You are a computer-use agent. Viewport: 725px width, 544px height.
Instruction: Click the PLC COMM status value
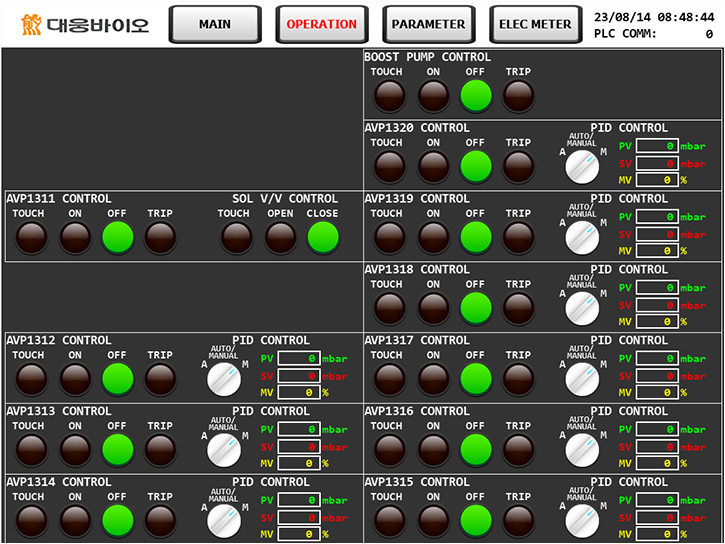pos(709,34)
